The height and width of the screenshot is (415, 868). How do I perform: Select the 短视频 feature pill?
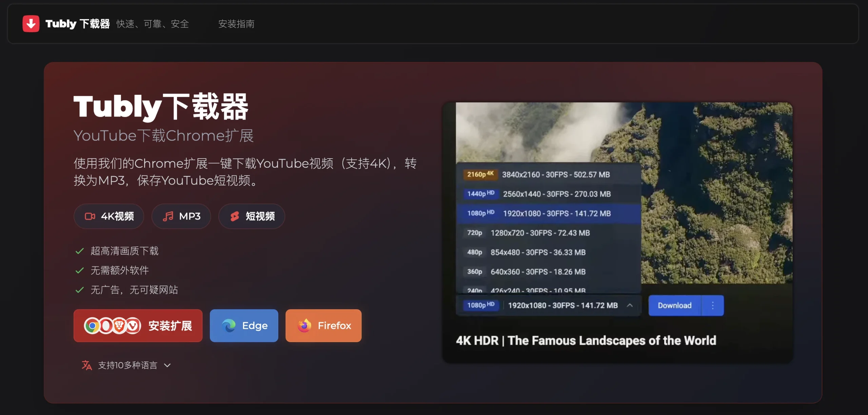click(x=252, y=216)
